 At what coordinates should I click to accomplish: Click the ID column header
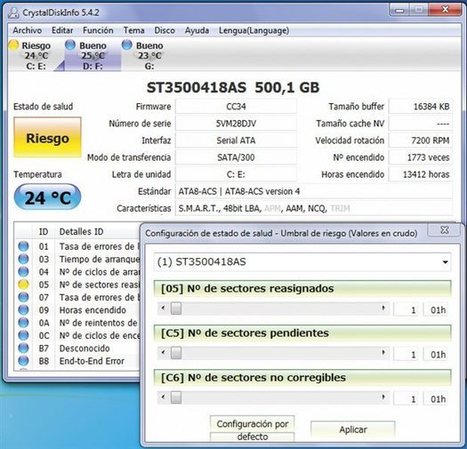[x=44, y=231]
